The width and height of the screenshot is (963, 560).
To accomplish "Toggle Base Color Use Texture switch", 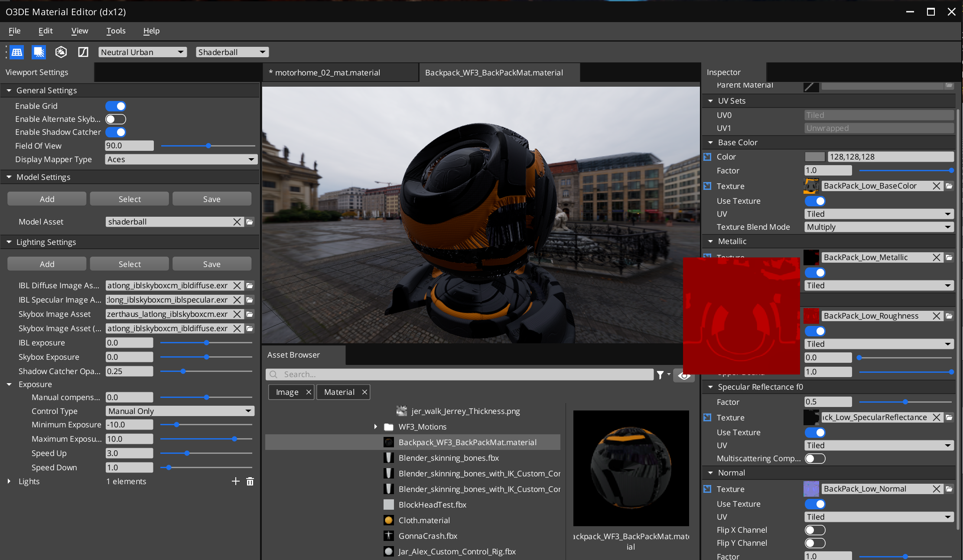I will click(815, 201).
